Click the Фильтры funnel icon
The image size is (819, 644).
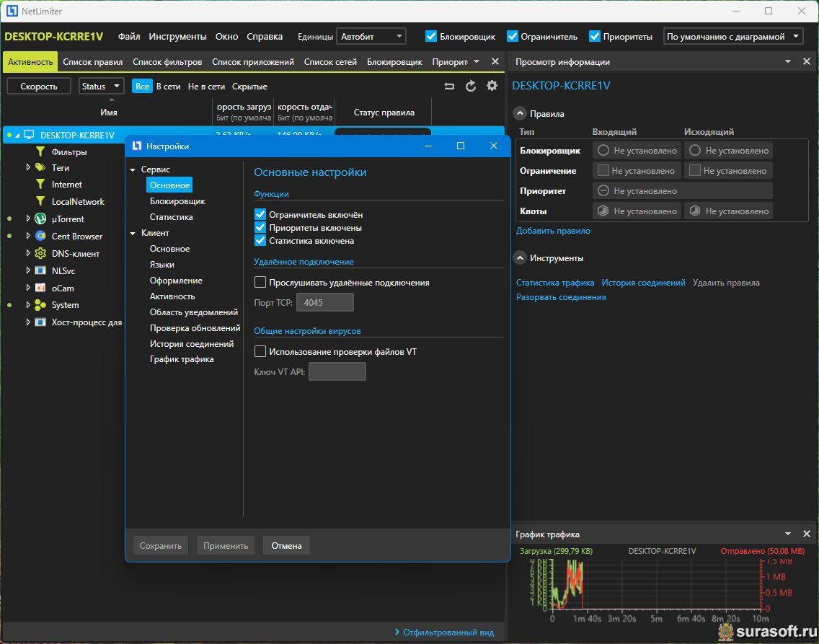point(40,152)
